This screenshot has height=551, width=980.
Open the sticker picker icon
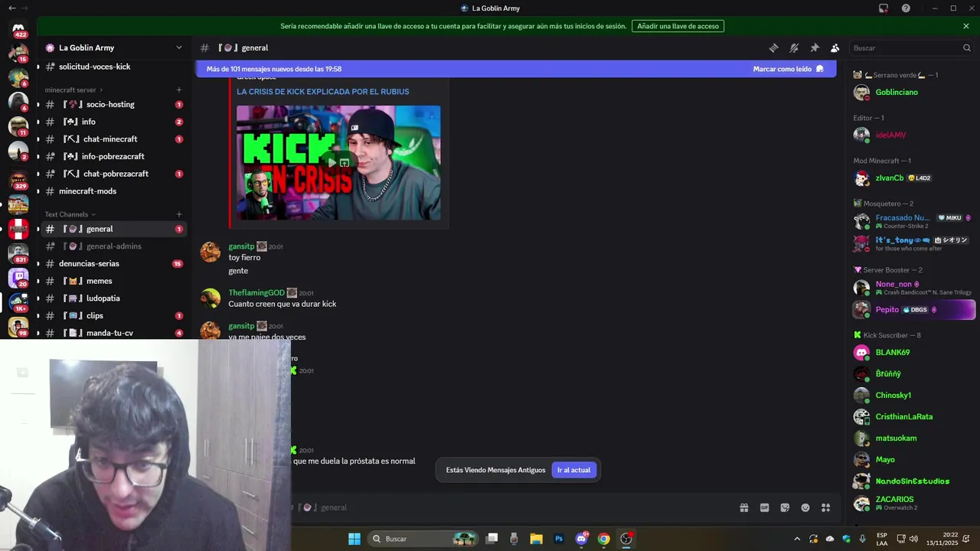785,507
